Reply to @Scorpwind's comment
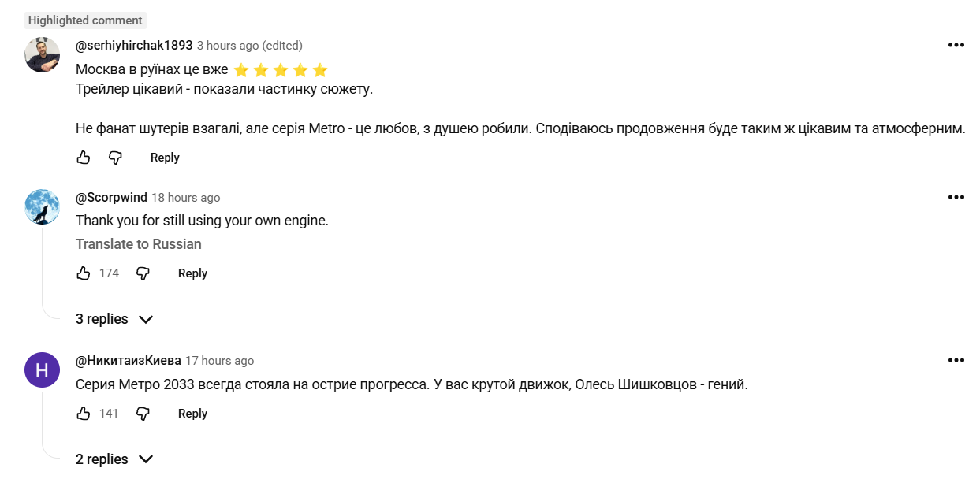The height and width of the screenshot is (479, 980). 192,273
